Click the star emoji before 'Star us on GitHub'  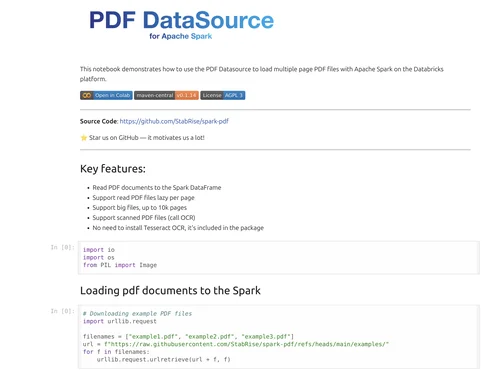click(84, 138)
